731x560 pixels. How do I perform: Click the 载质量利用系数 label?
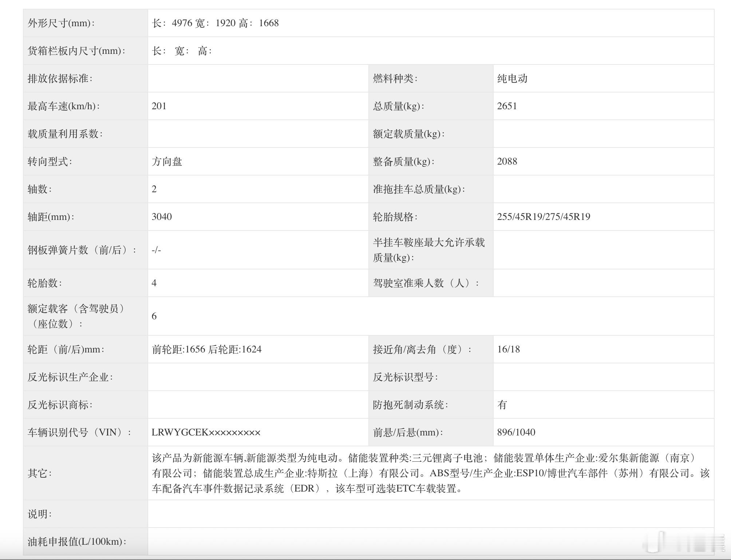65,134
